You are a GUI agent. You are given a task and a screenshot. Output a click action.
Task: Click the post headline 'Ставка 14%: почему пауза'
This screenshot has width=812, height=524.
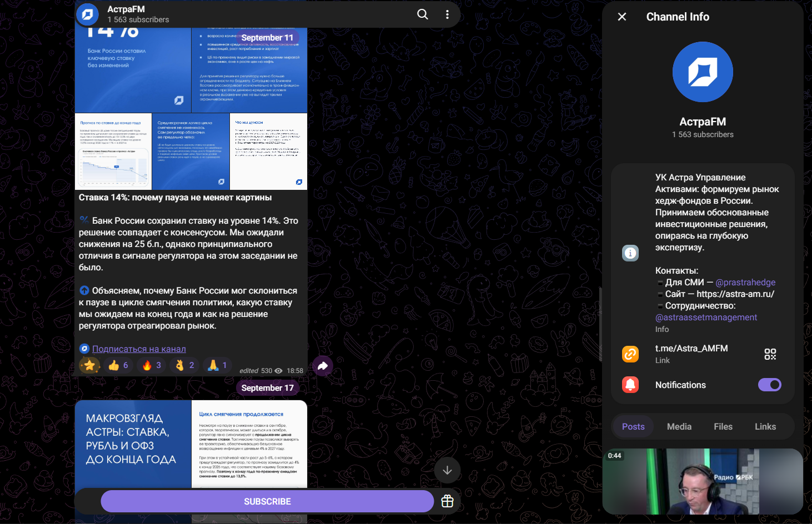pos(175,198)
